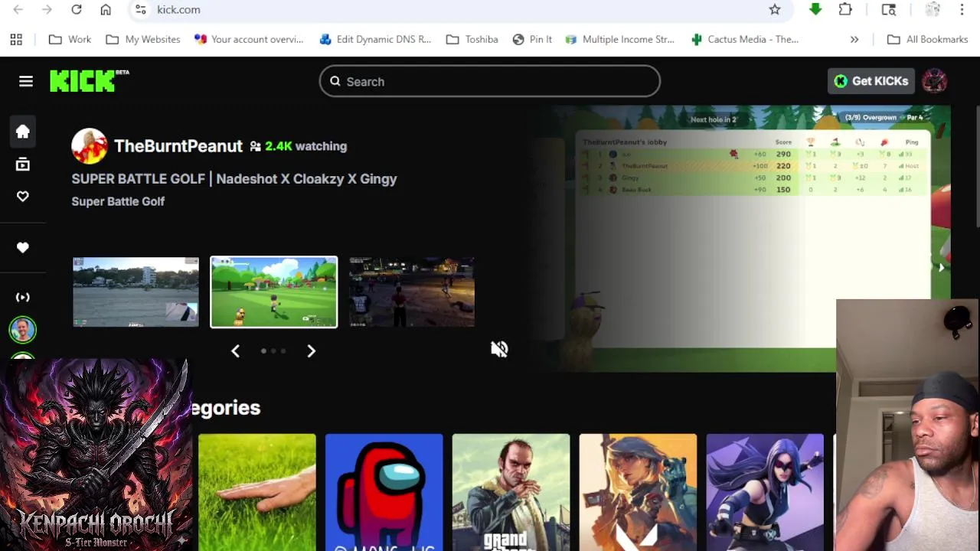Open the Following outline heart icon
Image resolution: width=980 pixels, height=551 pixels.
[x=23, y=197]
